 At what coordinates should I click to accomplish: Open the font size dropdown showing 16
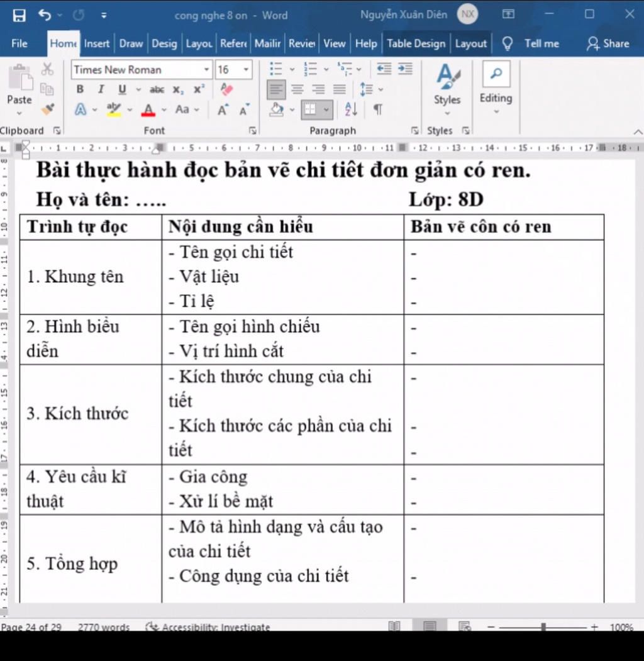(x=246, y=70)
